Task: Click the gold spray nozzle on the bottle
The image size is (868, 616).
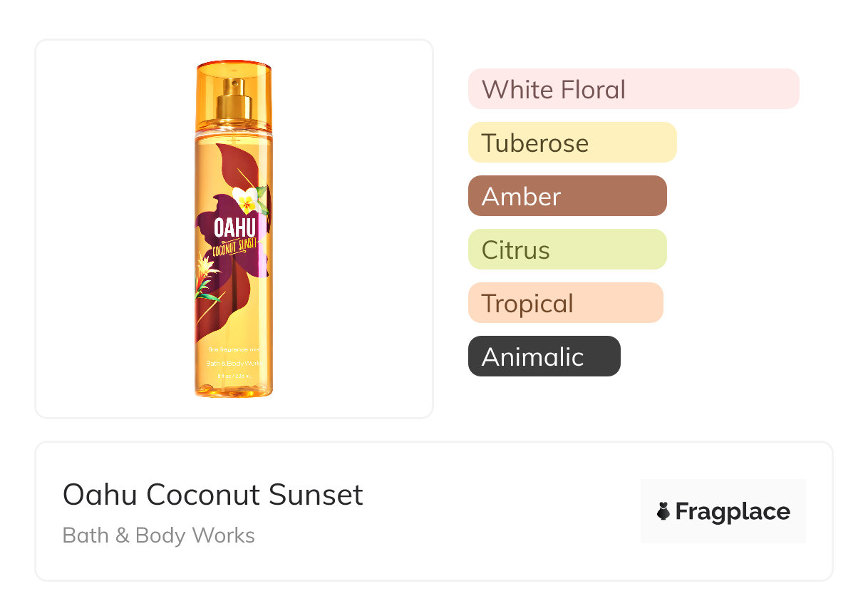Action: [234, 98]
